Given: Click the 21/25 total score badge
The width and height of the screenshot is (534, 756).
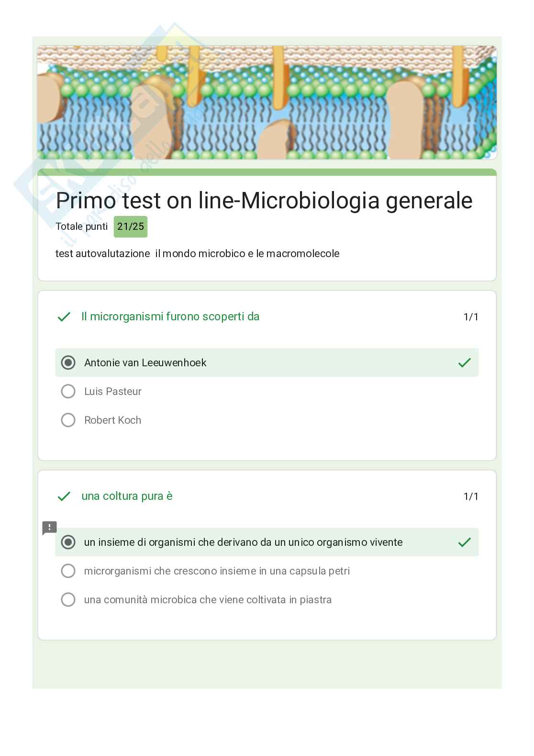Looking at the screenshot, I should click(x=130, y=226).
